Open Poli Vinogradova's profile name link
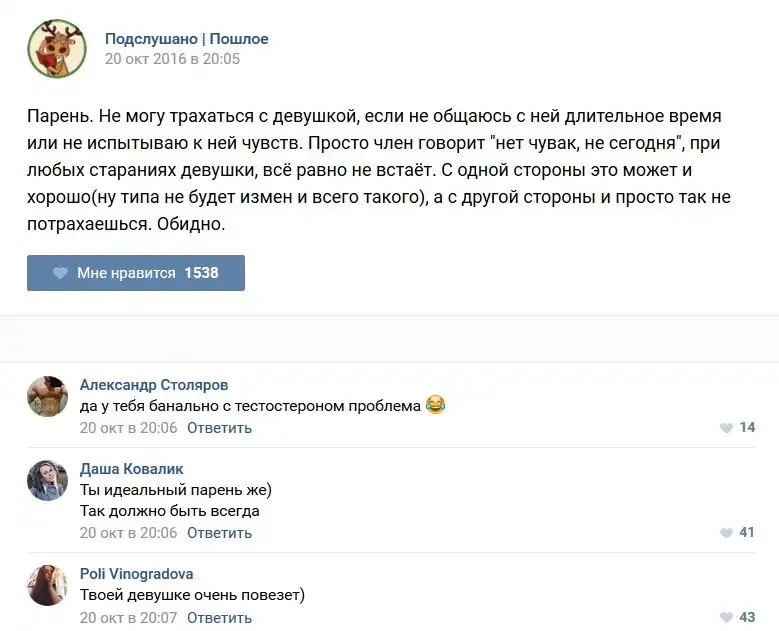Screen dimensions: 779x631 point(137,574)
